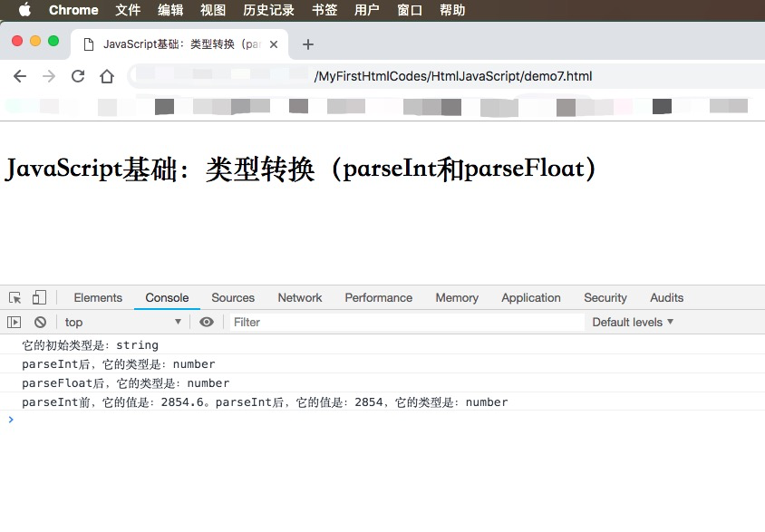Open the console sidebar drawer icon
Screen dimensions: 765x532
(x=15, y=322)
